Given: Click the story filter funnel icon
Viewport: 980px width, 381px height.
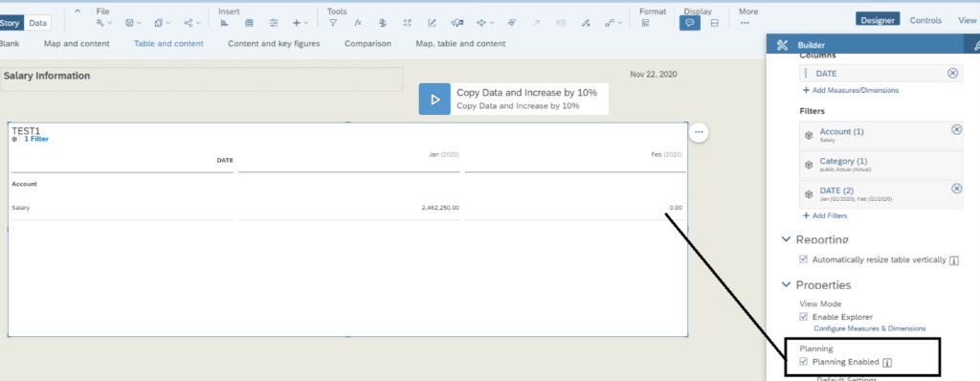Looking at the screenshot, I should tap(333, 23).
